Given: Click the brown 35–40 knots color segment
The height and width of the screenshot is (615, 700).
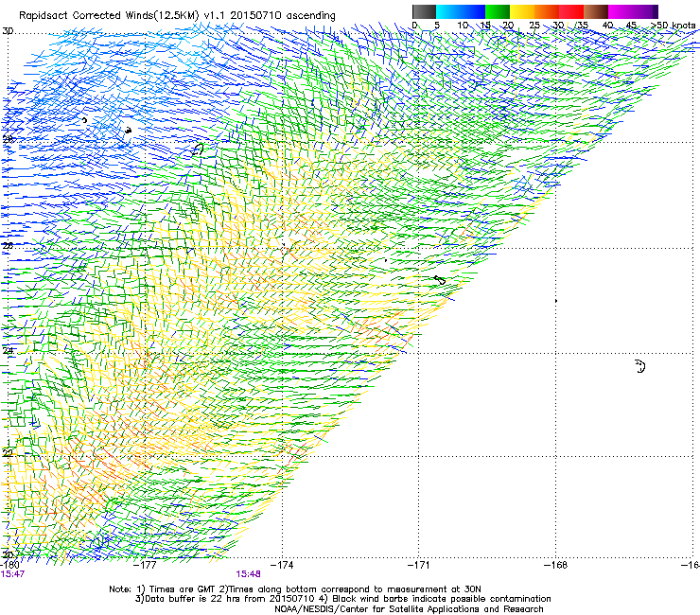Looking at the screenshot, I should tap(596, 11).
